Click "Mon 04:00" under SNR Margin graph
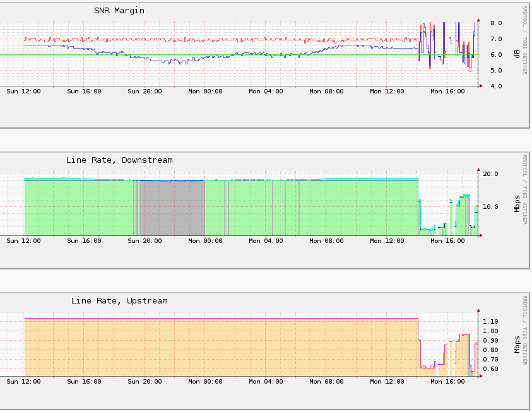 pyautogui.click(x=266, y=91)
